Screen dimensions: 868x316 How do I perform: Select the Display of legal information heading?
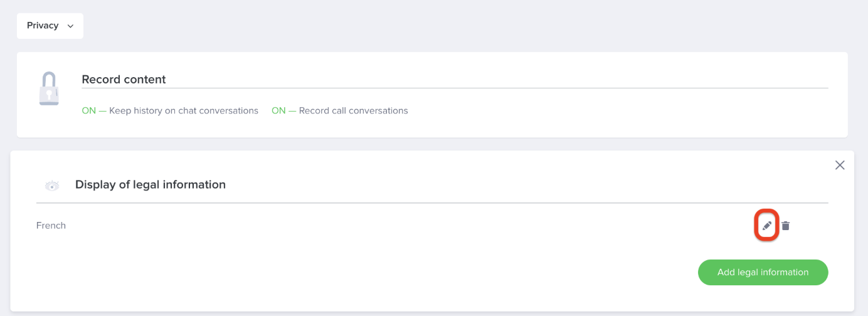pos(151,185)
